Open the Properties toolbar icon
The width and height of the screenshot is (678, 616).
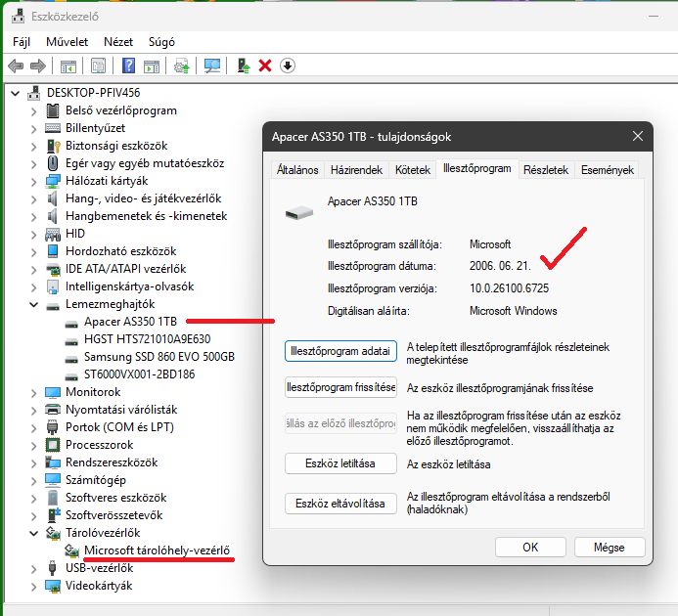point(98,66)
